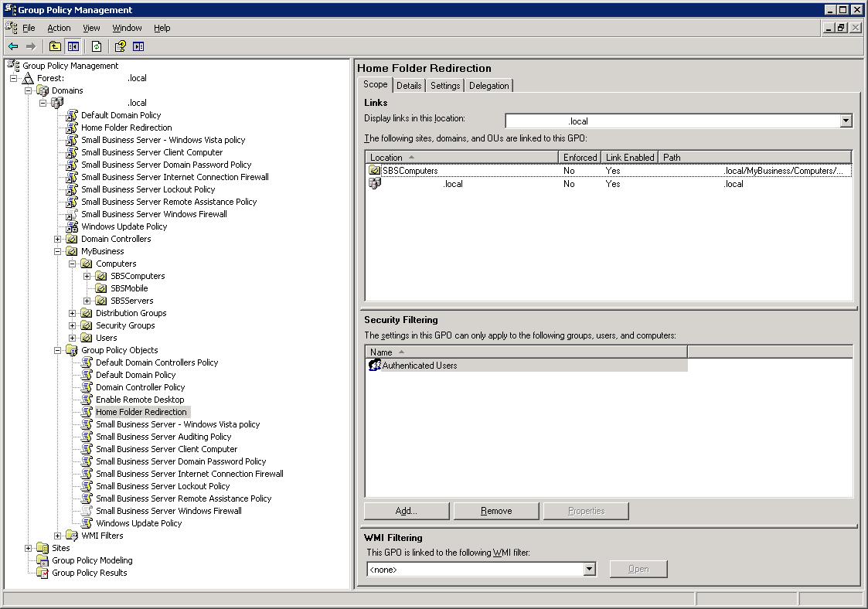Click the Show/Hide Action Pane toolbar icon
The height and width of the screenshot is (609, 868).
[x=138, y=46]
